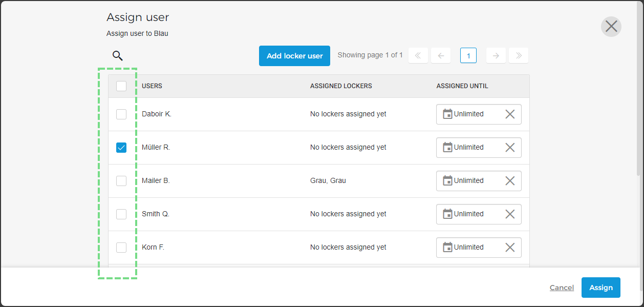Clear assigned-until date for Smith Q.
644x307 pixels.
click(x=510, y=214)
